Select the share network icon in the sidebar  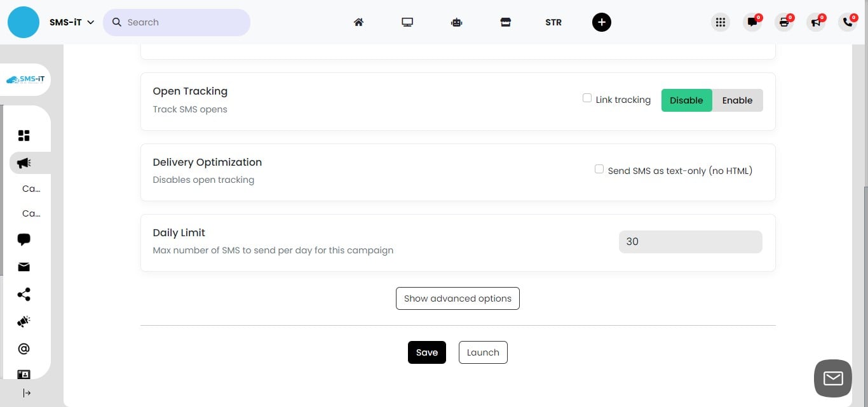coord(24,294)
